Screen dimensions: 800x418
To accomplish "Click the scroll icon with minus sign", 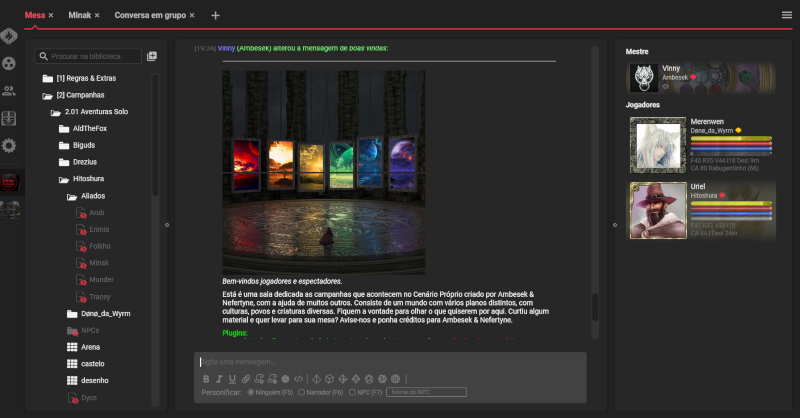I will click(272, 379).
